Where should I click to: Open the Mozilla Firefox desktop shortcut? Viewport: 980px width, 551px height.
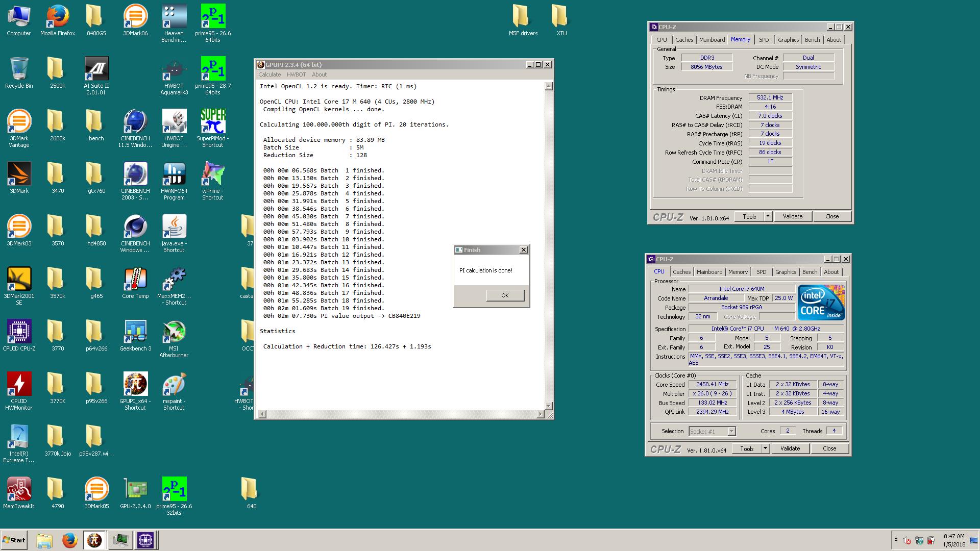[58, 20]
